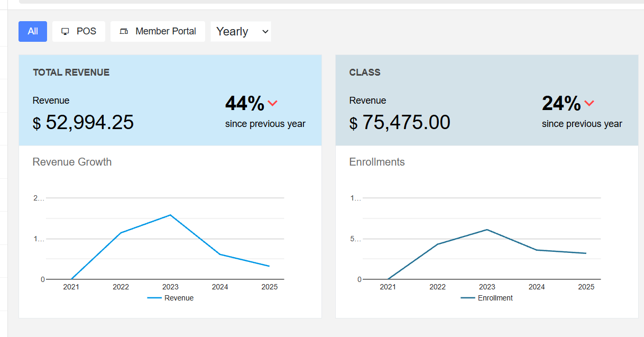Select the All filter
The image size is (644, 337).
pos(32,31)
